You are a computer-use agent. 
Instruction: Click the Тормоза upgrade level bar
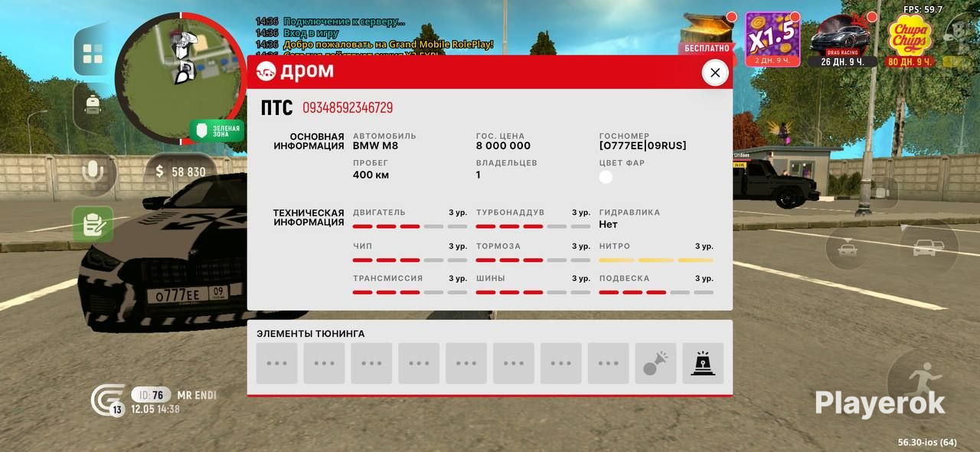(x=533, y=260)
